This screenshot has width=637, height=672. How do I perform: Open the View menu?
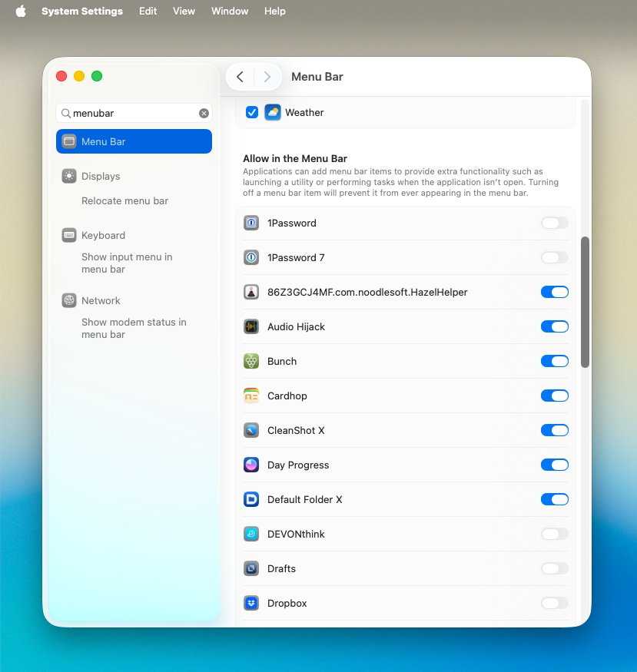click(x=184, y=12)
